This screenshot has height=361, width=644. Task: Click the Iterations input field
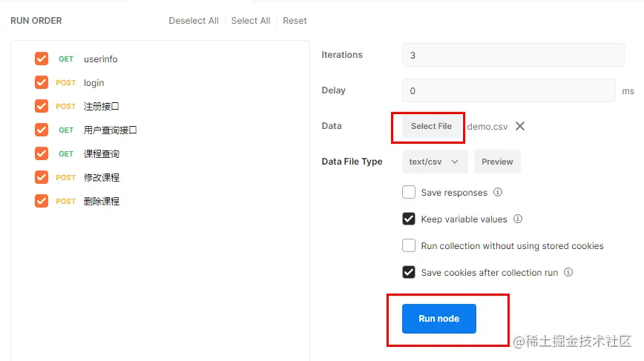click(x=513, y=55)
